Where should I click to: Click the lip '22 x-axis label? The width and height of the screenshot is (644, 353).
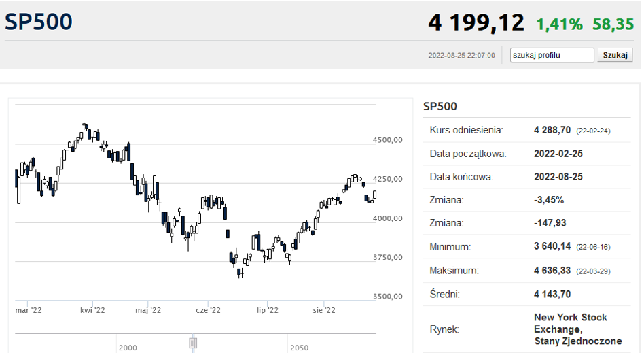(x=268, y=310)
